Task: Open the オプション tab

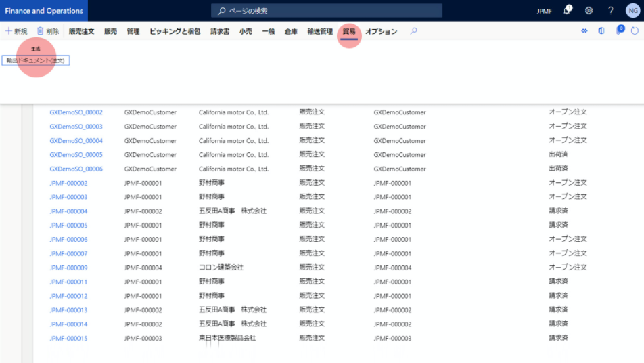Action: click(381, 31)
